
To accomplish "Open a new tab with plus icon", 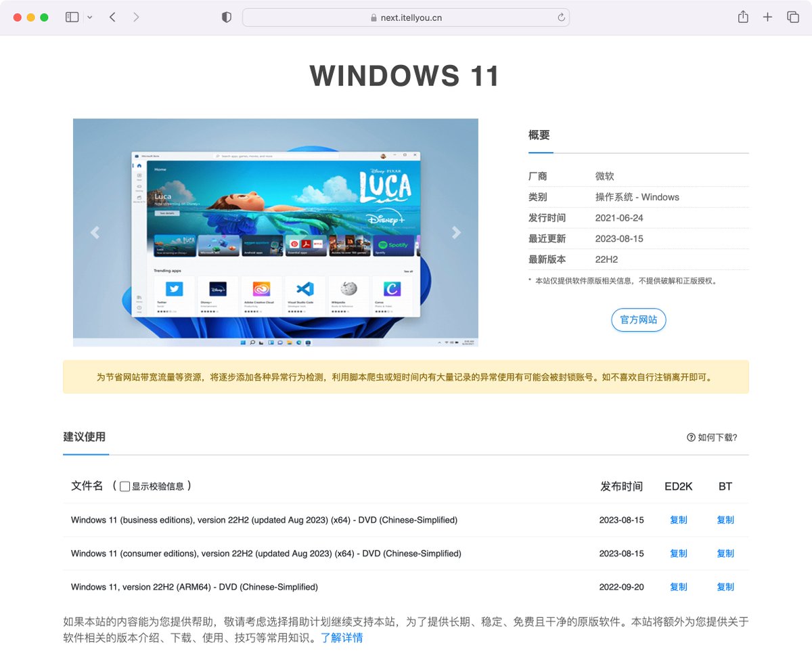I will pos(767,18).
